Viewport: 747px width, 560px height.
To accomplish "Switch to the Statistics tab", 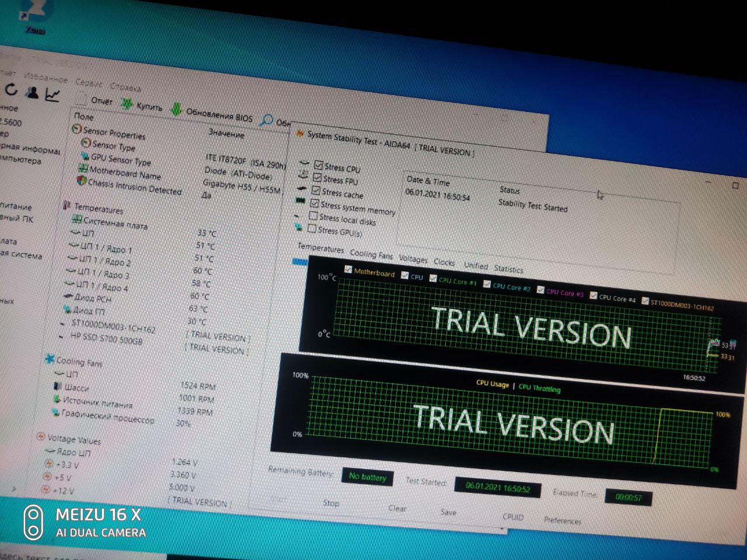I will point(509,269).
